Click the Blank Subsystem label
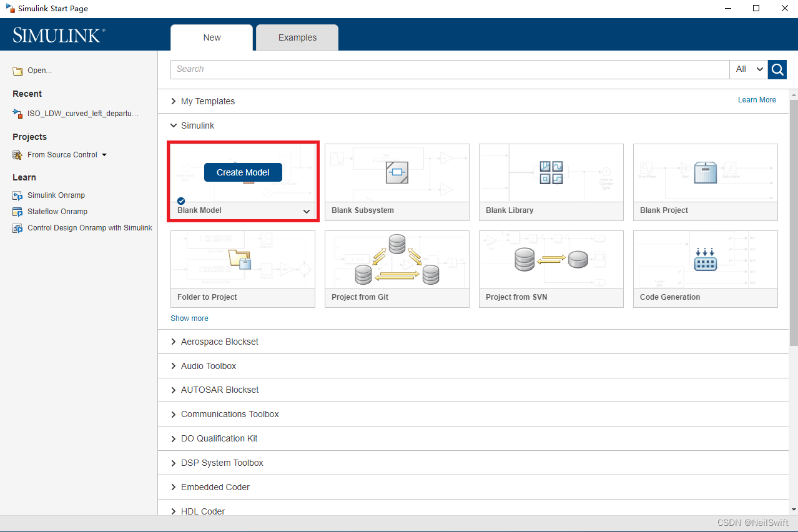798x532 pixels. (x=363, y=210)
